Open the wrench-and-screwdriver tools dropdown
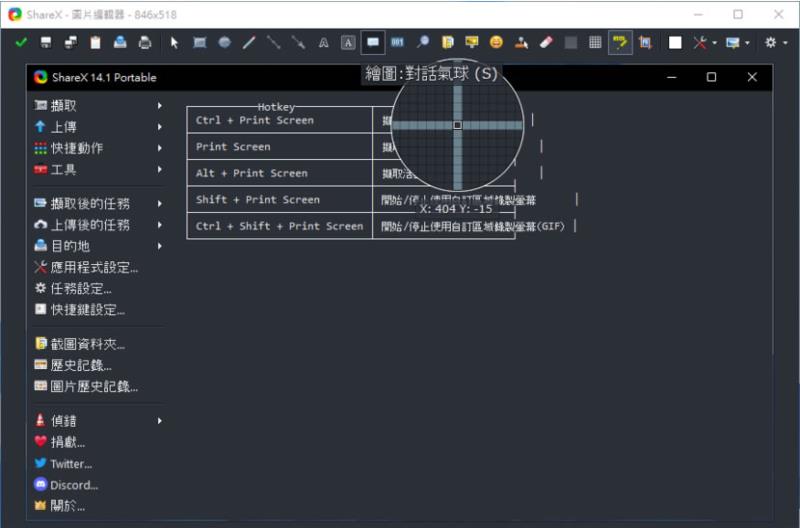 pos(705,42)
